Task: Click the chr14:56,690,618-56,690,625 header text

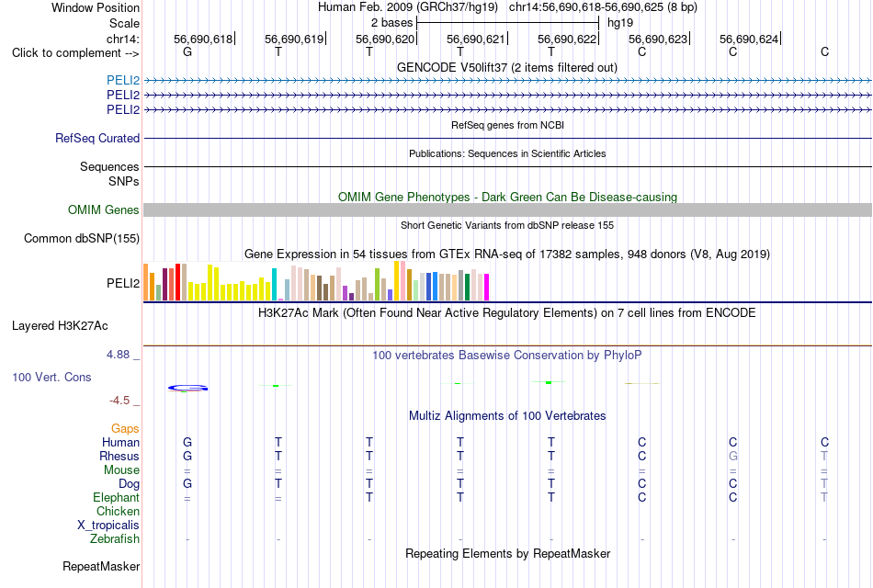Action: coord(603,7)
